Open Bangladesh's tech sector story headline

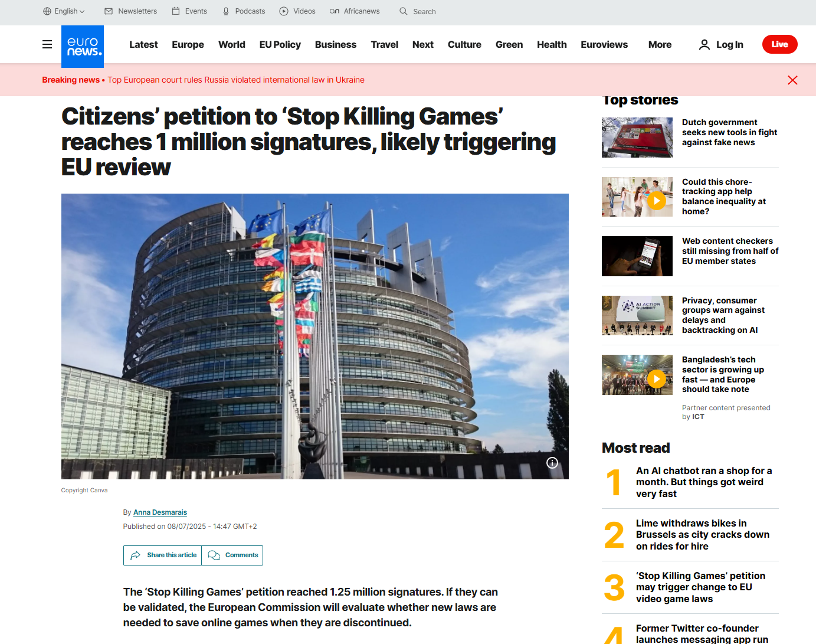pyautogui.click(x=723, y=374)
